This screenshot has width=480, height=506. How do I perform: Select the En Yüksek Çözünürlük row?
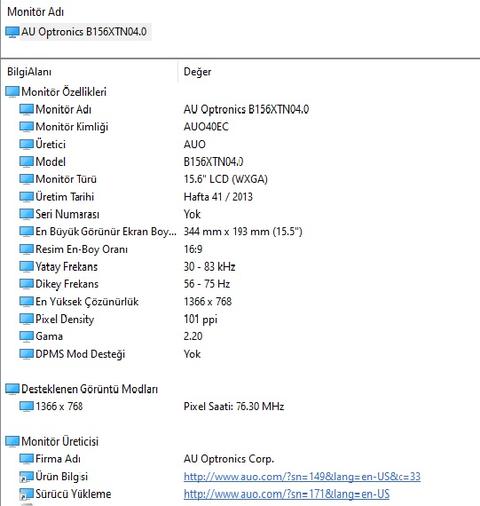pos(240,302)
